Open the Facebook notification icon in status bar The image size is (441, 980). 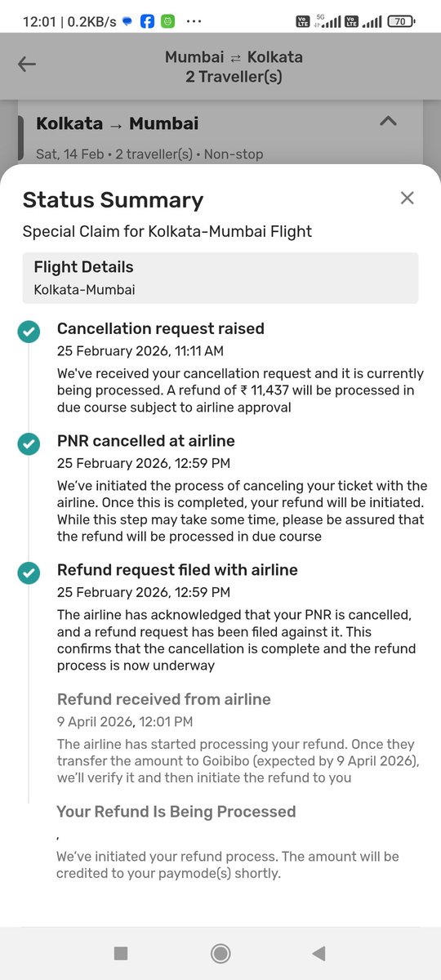click(148, 22)
